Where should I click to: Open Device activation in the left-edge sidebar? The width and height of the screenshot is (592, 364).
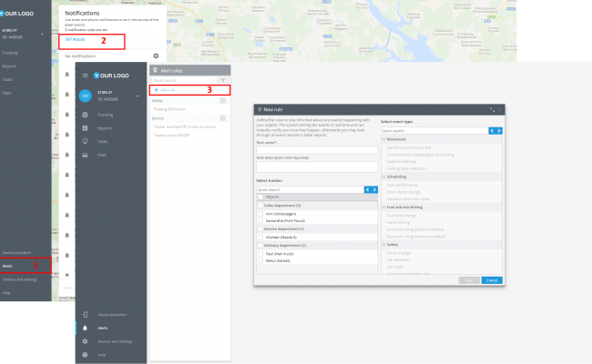coord(16,252)
